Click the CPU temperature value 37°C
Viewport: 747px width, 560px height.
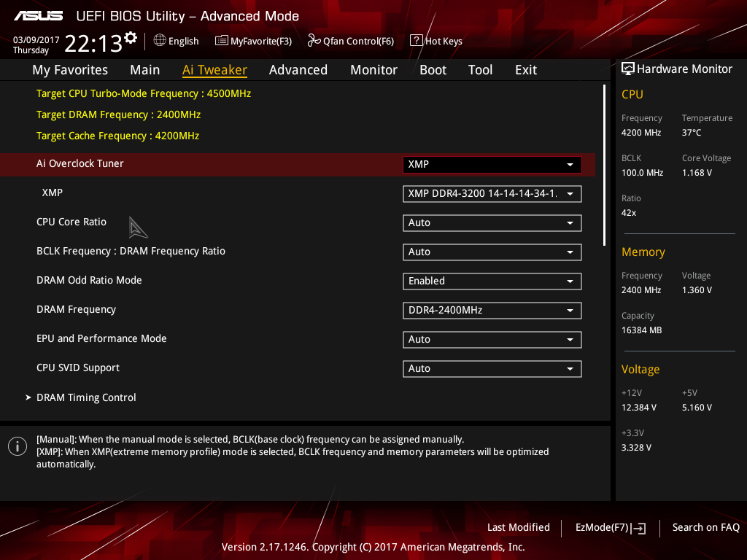(692, 133)
